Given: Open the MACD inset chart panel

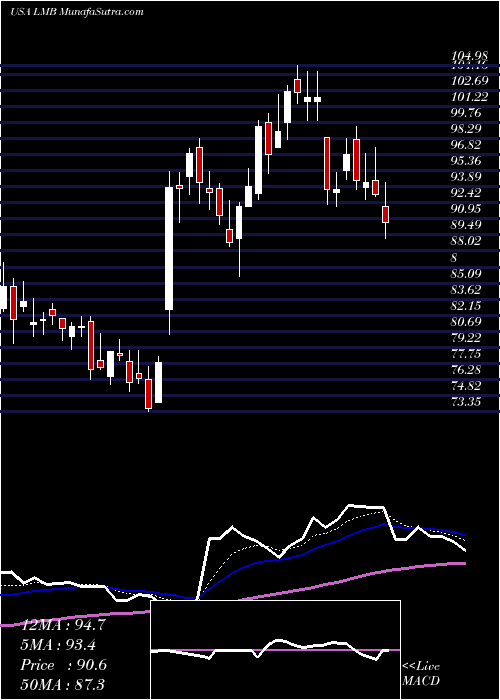Looking at the screenshot, I should pyautogui.click(x=275, y=650).
